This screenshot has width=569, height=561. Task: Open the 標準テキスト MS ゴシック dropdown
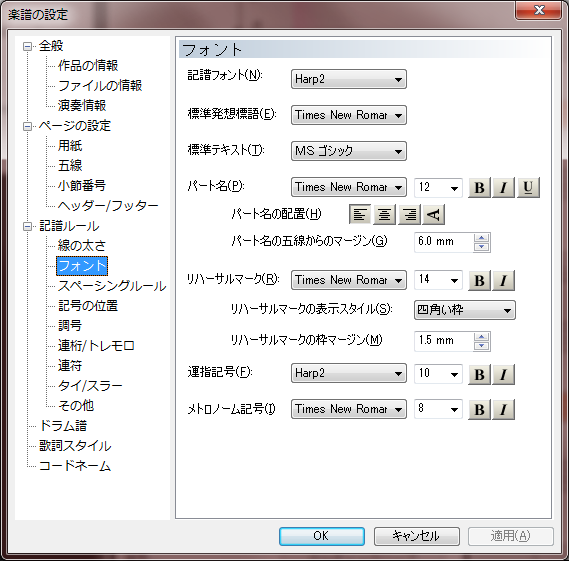349,151
